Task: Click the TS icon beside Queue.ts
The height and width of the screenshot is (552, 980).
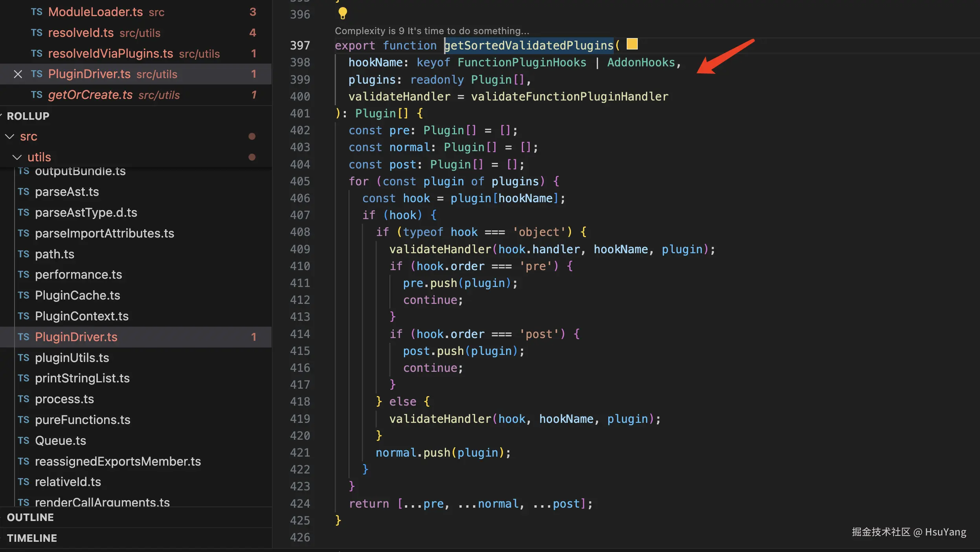Action: [24, 441]
